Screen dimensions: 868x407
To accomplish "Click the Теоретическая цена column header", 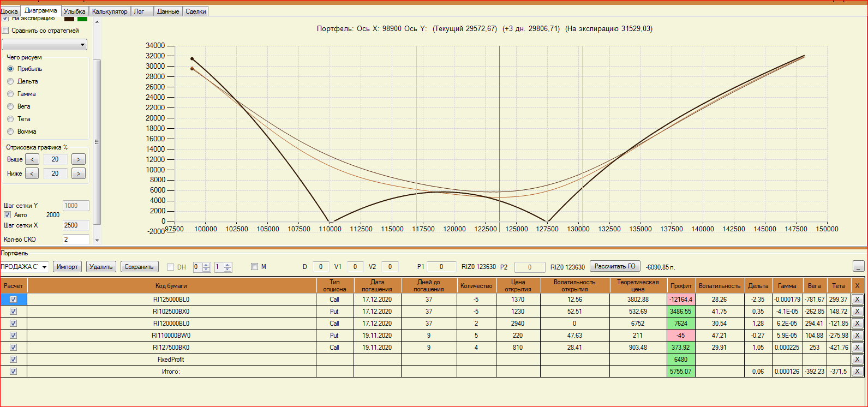I will tap(638, 286).
